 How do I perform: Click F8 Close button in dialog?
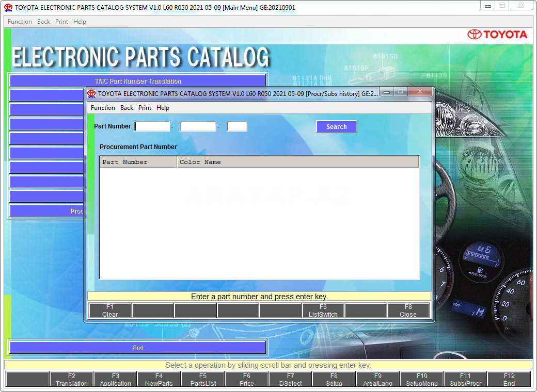[x=408, y=311]
